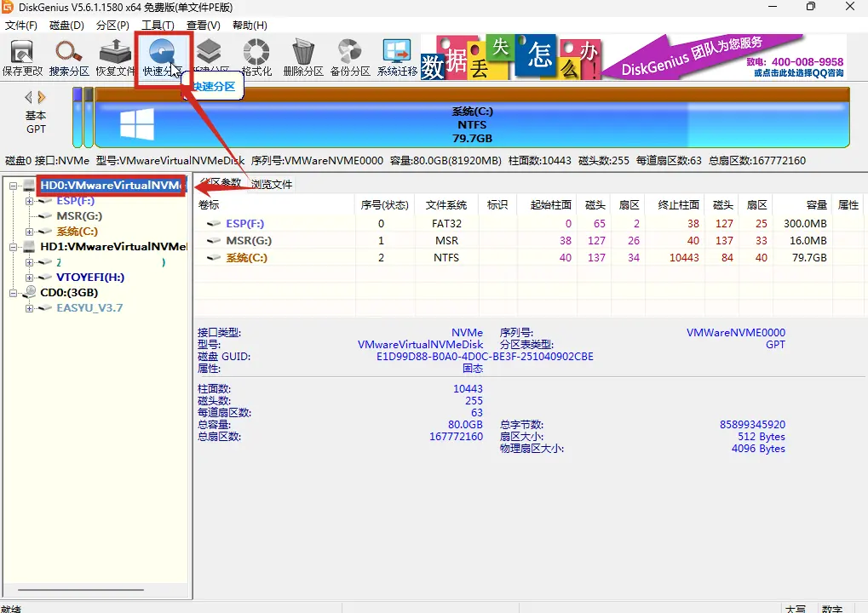Image resolution: width=868 pixels, height=613 pixels.
Task: Collapse the HD0 disk node
Action: click(14, 186)
